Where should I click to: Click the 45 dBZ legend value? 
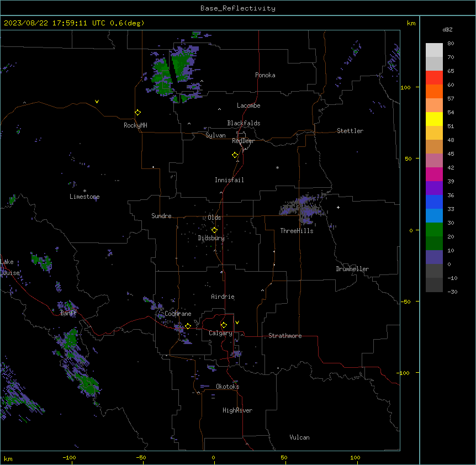coord(451,154)
